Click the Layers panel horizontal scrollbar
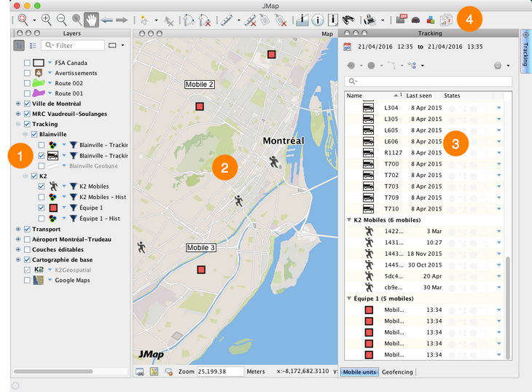532x392 pixels. point(53,372)
